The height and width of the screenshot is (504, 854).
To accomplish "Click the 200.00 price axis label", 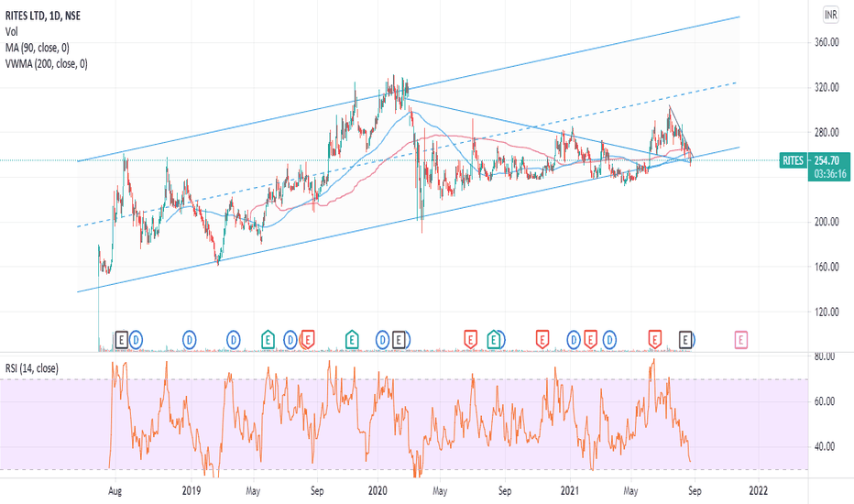I will (827, 222).
